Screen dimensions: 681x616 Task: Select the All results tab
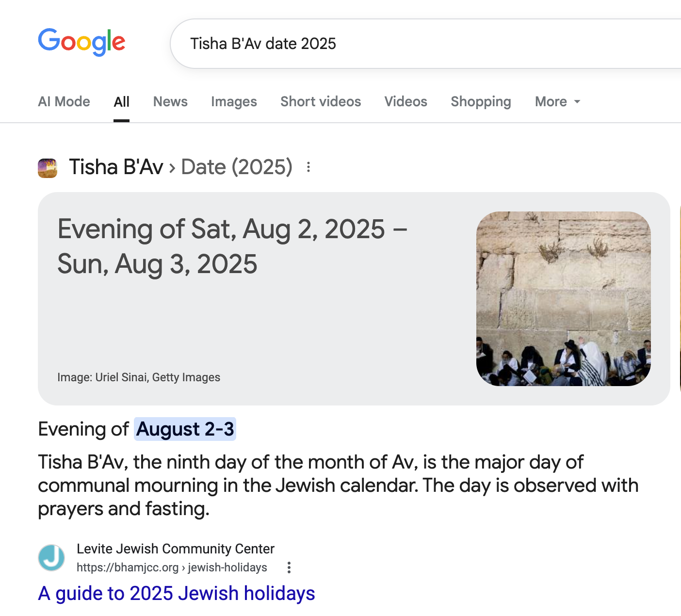coord(121,102)
